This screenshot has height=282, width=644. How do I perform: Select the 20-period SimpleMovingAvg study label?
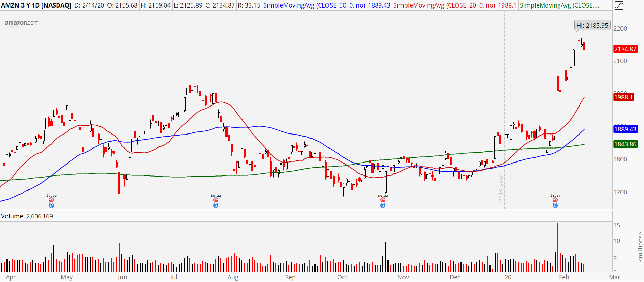444,5
